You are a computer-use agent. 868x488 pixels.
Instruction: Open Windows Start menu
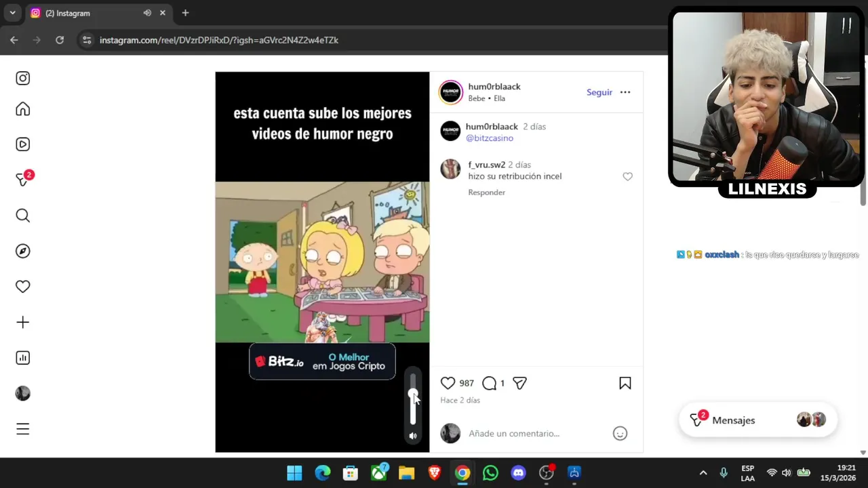tap(294, 472)
